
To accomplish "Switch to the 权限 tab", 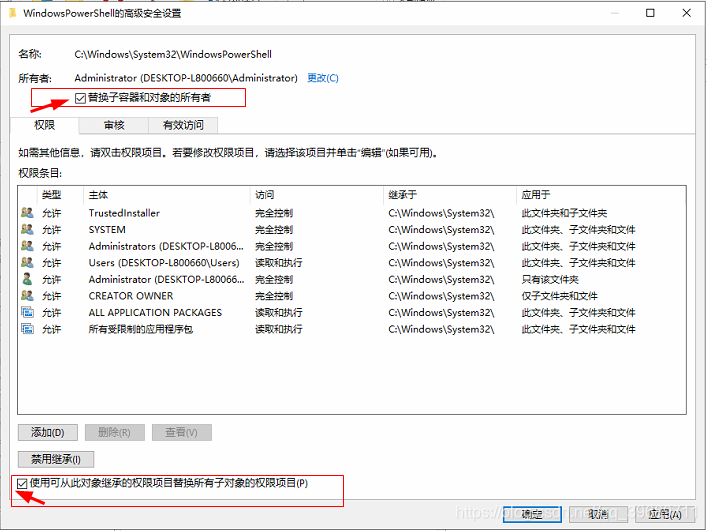I will [44, 125].
